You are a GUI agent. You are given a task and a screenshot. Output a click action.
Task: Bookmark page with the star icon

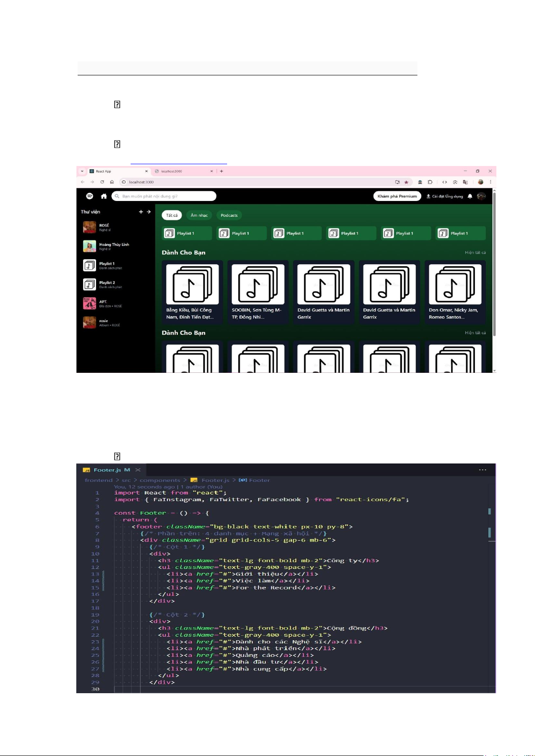coord(406,182)
